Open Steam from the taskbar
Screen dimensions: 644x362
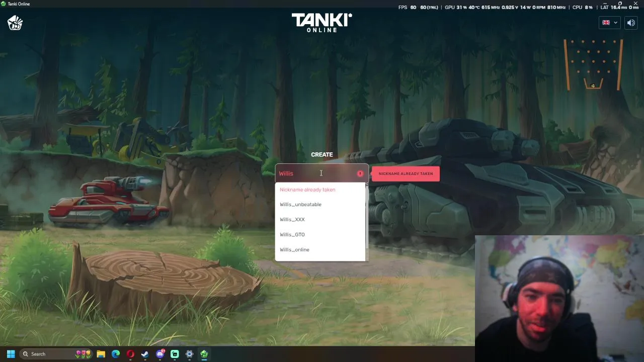(145, 354)
